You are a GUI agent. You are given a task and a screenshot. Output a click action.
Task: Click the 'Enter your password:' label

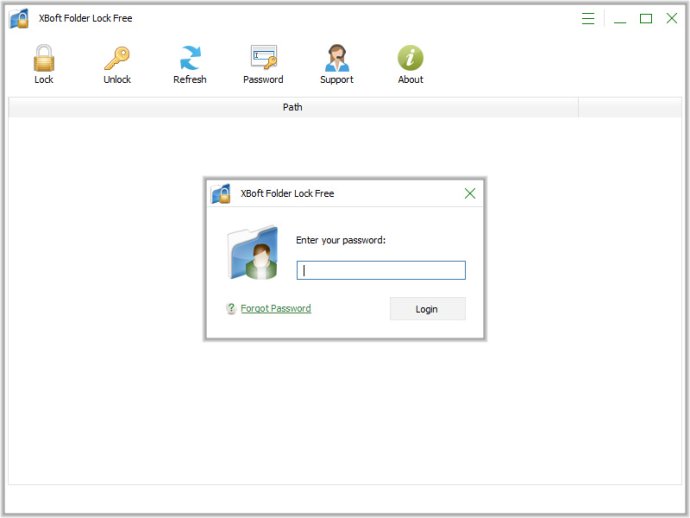[341, 240]
